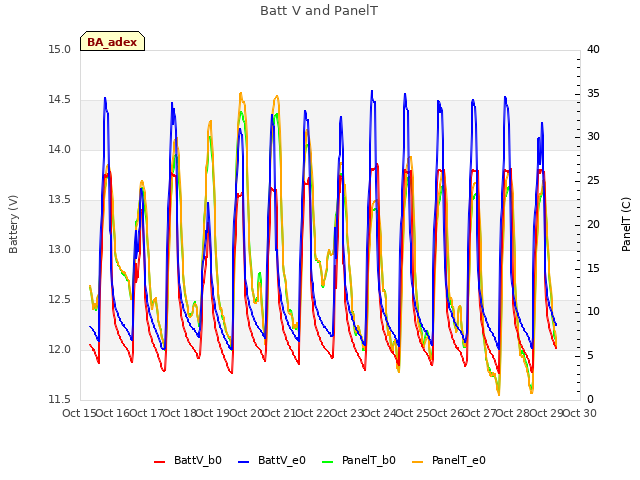
Task: Click the Oct 28 date tick label
Action: tap(513, 414)
